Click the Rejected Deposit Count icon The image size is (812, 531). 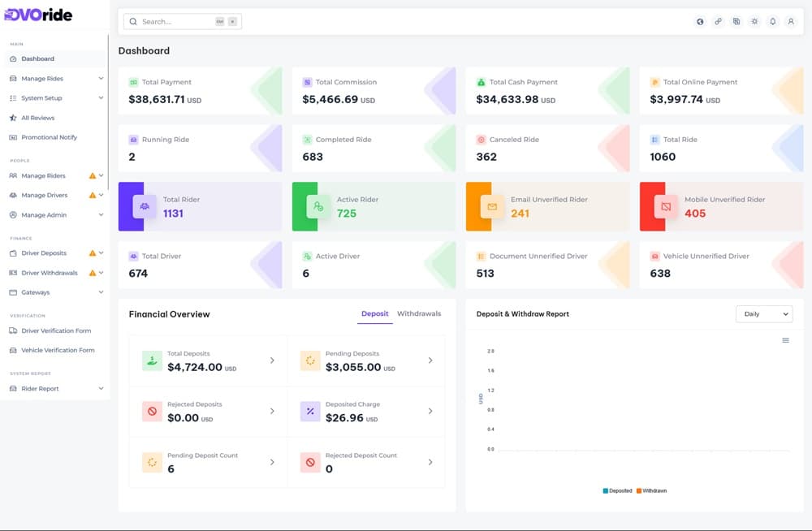click(x=310, y=463)
